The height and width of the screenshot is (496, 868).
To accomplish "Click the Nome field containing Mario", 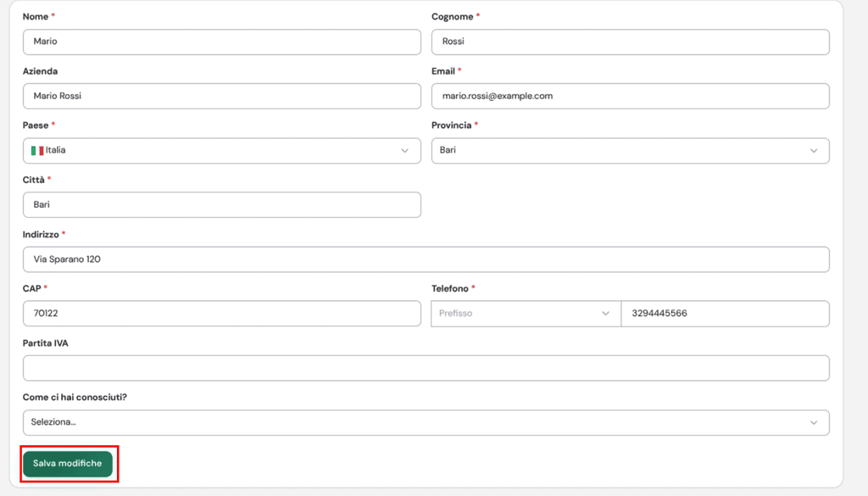I will pyautogui.click(x=221, y=42).
